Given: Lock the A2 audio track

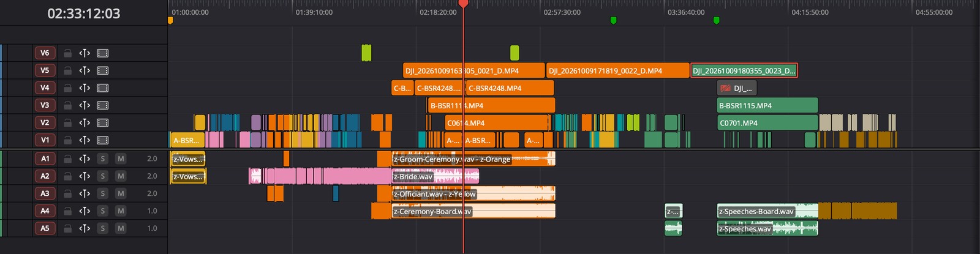Looking at the screenshot, I should coord(68,176).
